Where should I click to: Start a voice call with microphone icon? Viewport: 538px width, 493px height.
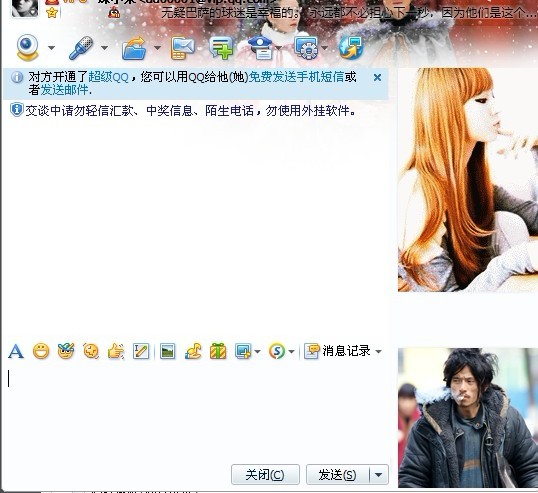point(81,48)
